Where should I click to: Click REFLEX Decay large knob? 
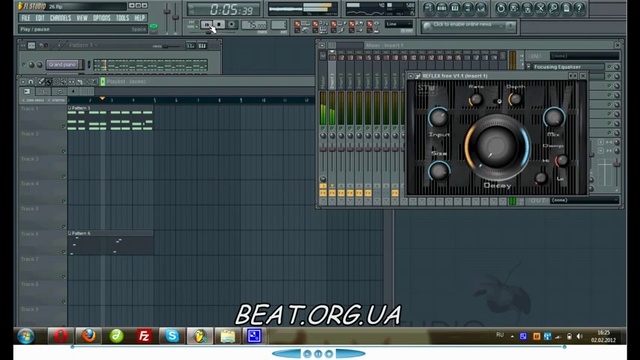497,147
